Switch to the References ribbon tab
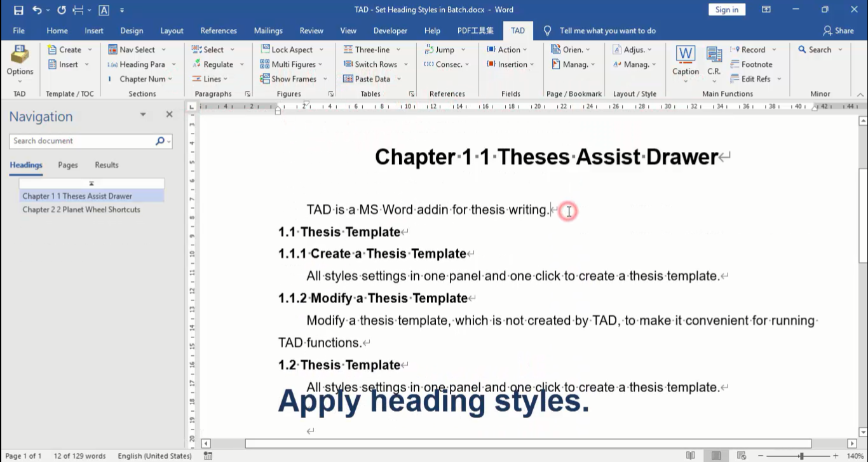Image resolution: width=868 pixels, height=462 pixels. click(x=219, y=31)
